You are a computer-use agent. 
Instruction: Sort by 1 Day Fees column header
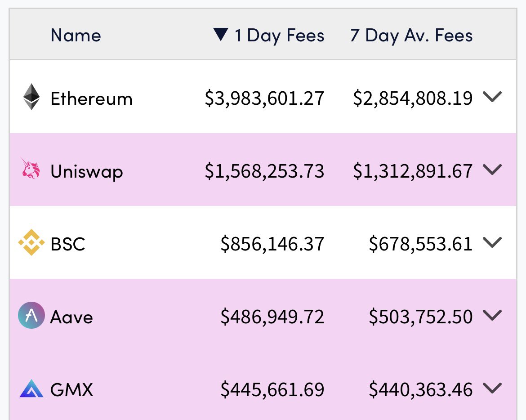pyautogui.click(x=280, y=36)
